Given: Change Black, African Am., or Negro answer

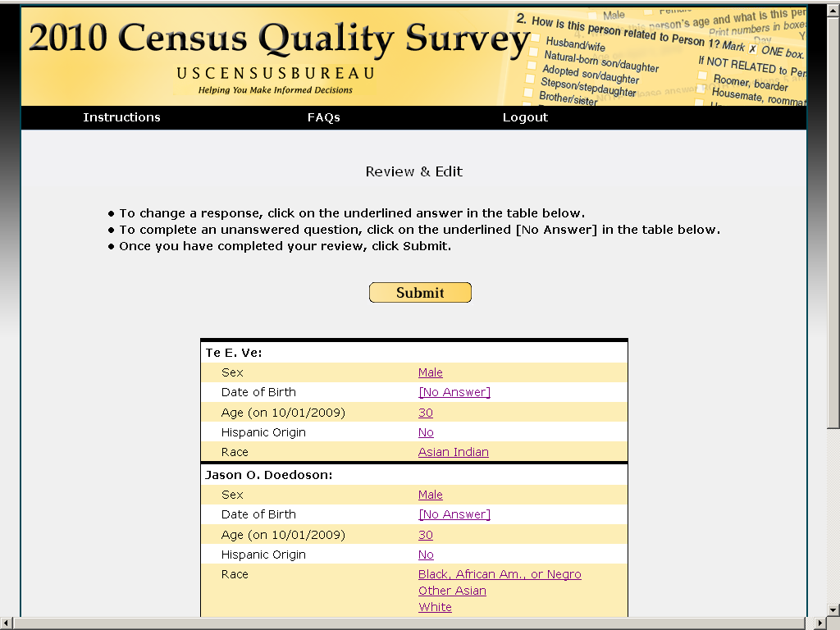Looking at the screenshot, I should point(500,574).
